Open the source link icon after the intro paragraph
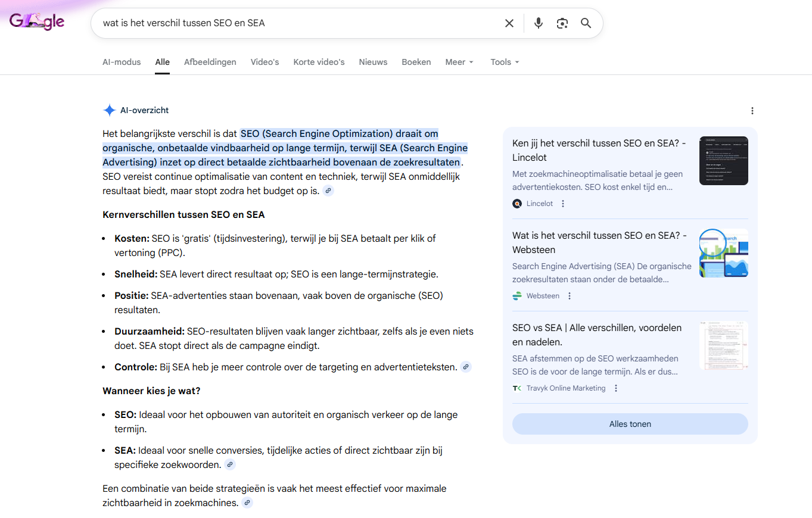Viewport: 812px width, 518px height. tap(328, 190)
